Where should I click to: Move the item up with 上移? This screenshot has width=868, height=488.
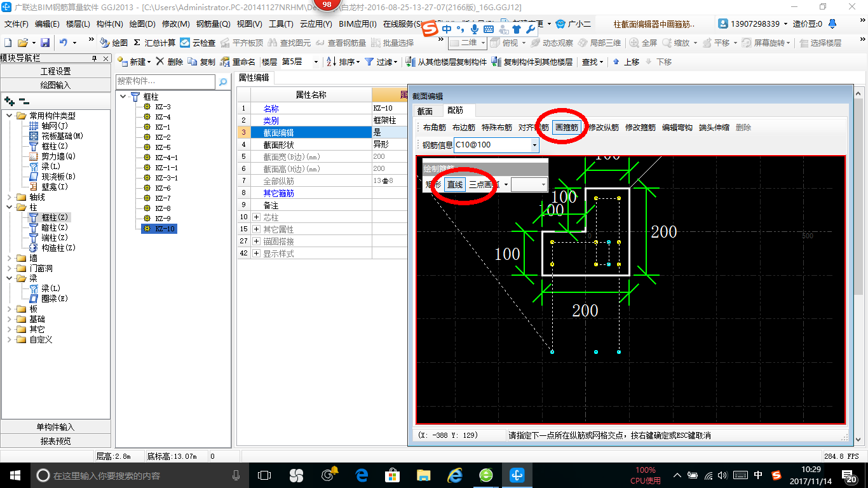pyautogui.click(x=626, y=62)
